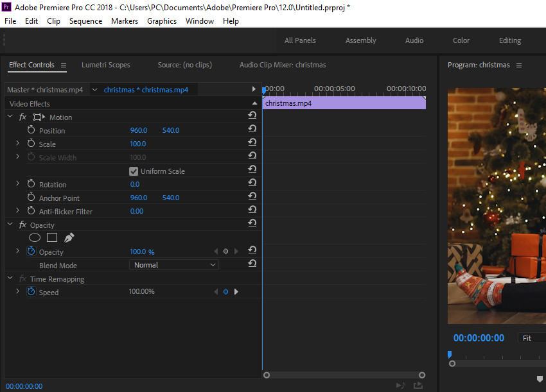Reset the Opacity effect
The image size is (546, 392).
pos(252,223)
